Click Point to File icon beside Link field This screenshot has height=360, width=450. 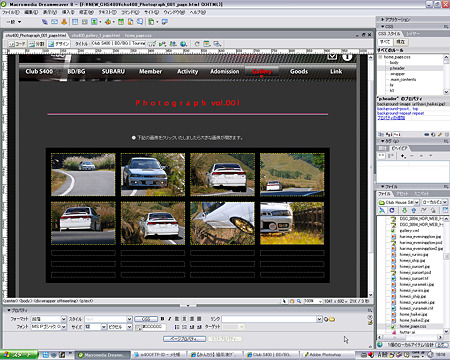pyautogui.click(x=326, y=319)
